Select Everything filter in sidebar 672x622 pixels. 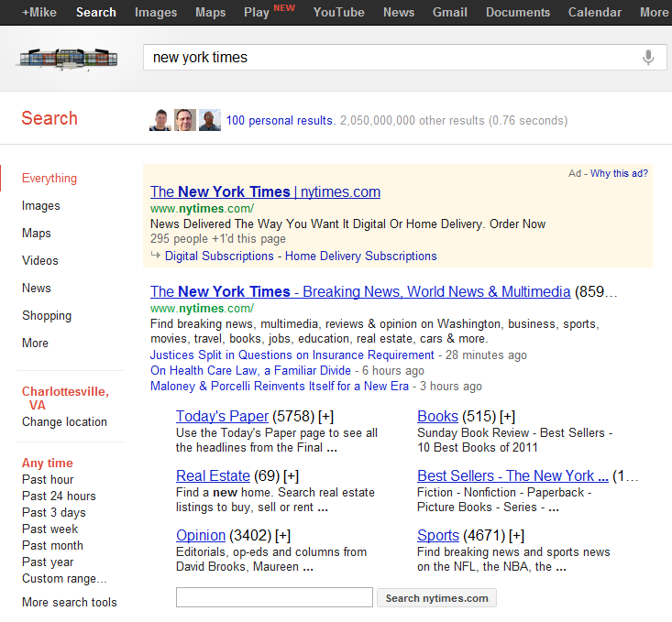coord(50,179)
